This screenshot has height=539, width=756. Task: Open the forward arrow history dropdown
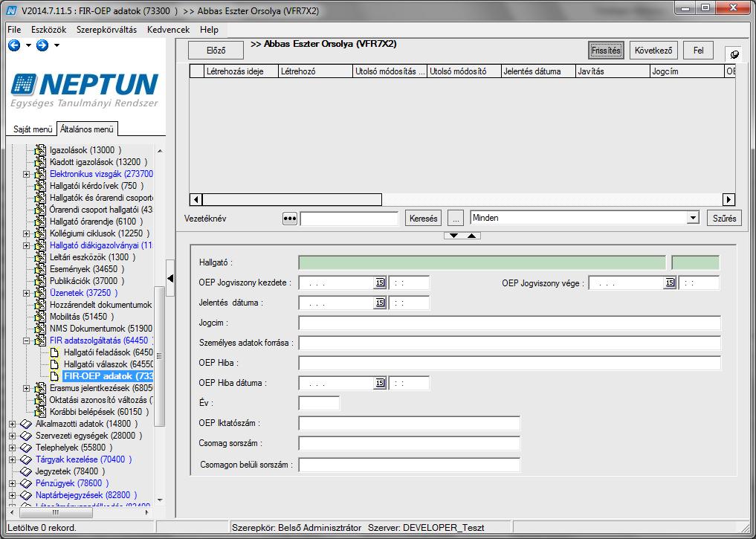click(57, 45)
